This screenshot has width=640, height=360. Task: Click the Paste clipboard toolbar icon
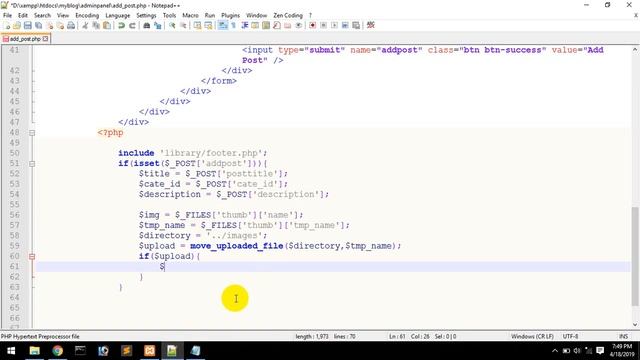click(107, 25)
